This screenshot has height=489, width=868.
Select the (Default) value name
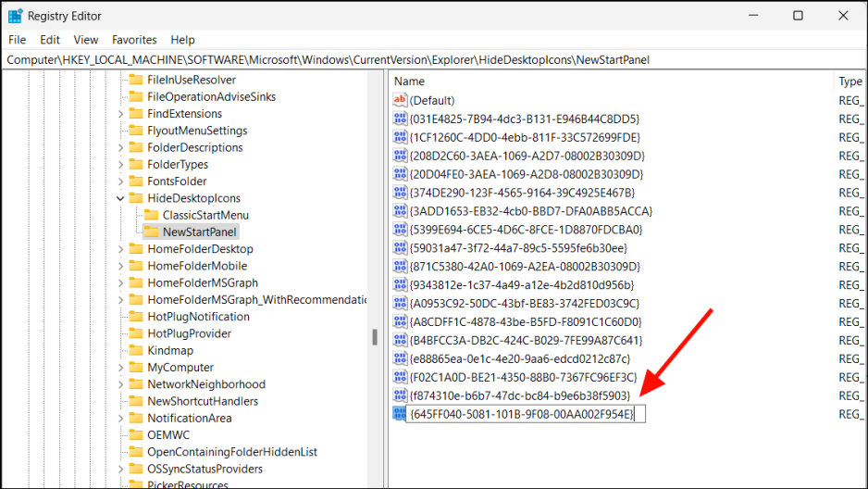coord(432,100)
